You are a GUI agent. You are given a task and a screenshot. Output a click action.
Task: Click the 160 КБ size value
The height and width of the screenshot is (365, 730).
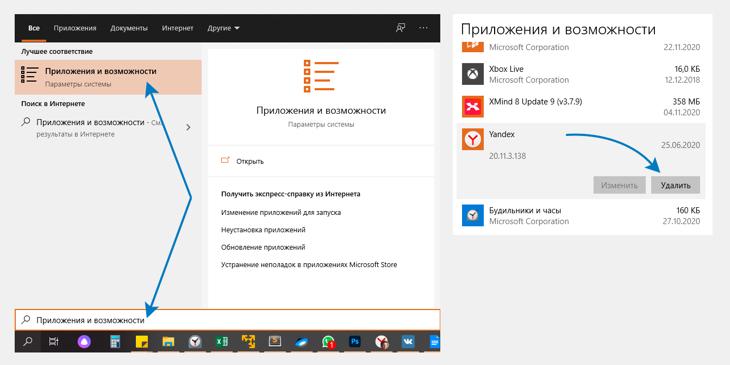687,210
